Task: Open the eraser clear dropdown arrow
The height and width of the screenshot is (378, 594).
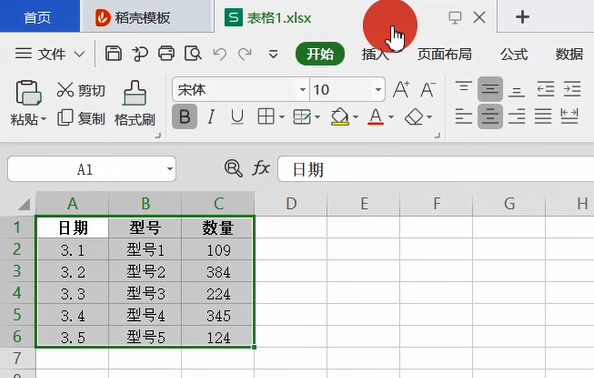Action: tap(429, 117)
